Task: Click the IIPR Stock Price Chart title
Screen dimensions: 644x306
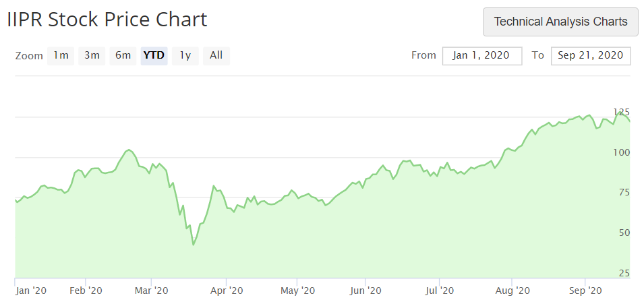Action: tap(107, 20)
